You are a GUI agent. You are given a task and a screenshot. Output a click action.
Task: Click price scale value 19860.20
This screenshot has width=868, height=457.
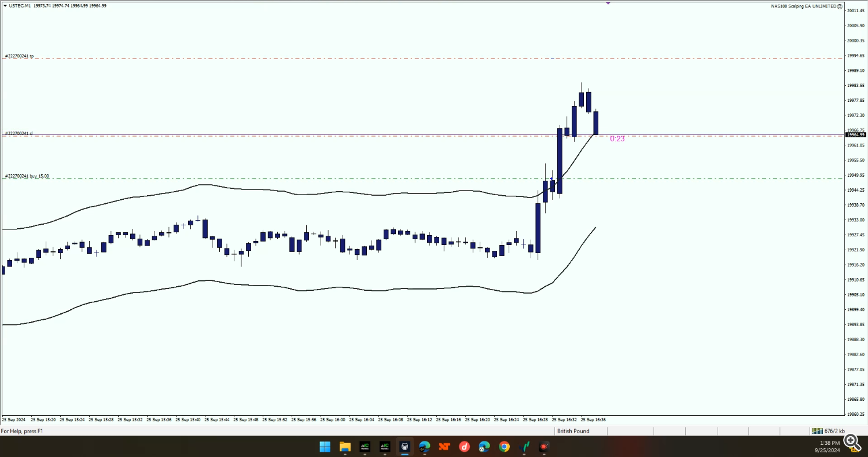[x=856, y=414]
